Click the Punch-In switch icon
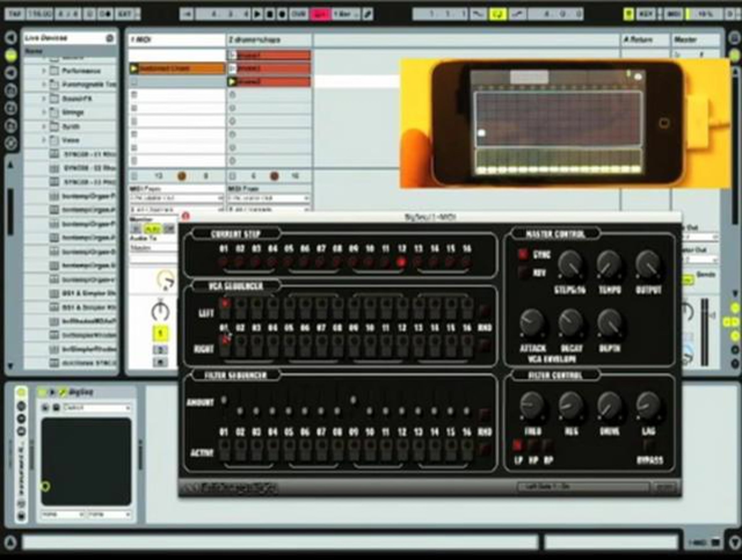The width and height of the screenshot is (742, 560). pos(478,14)
